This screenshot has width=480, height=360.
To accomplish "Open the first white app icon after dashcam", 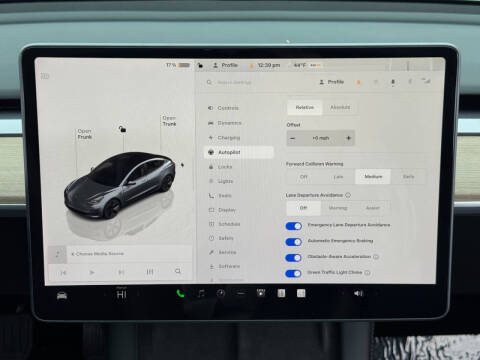I will 281,293.
